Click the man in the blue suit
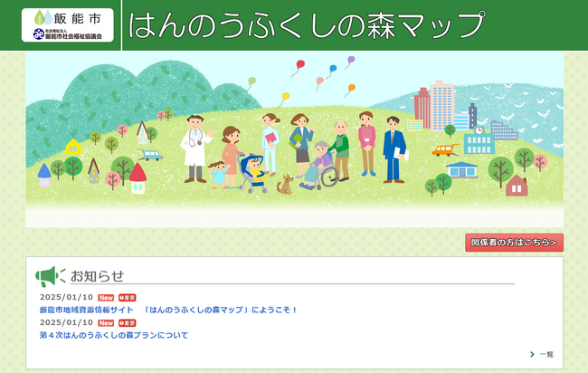The image size is (588, 373). pyautogui.click(x=394, y=149)
